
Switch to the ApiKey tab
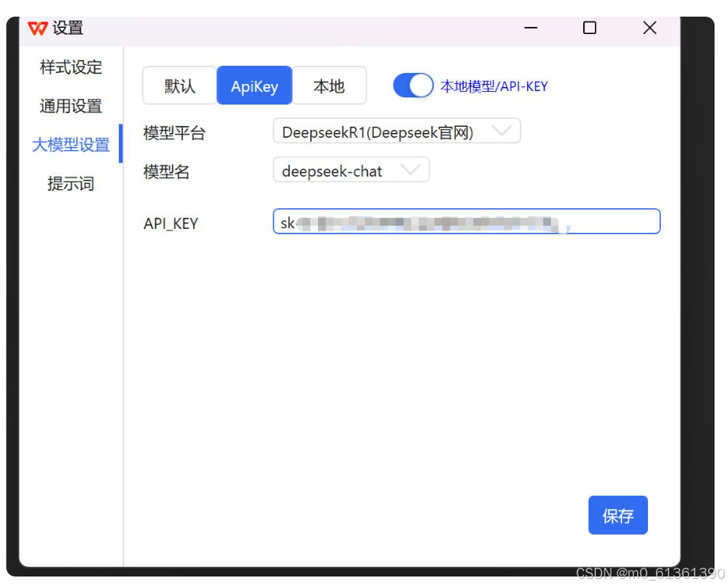click(x=255, y=86)
